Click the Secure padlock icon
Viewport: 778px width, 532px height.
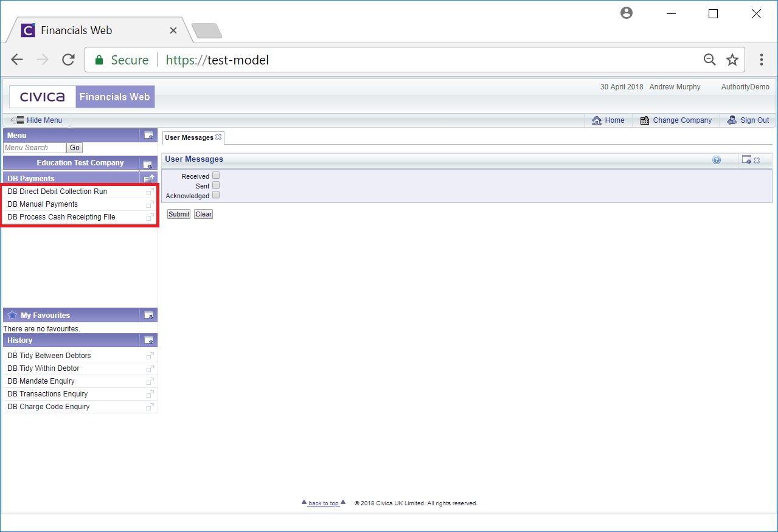click(x=99, y=60)
